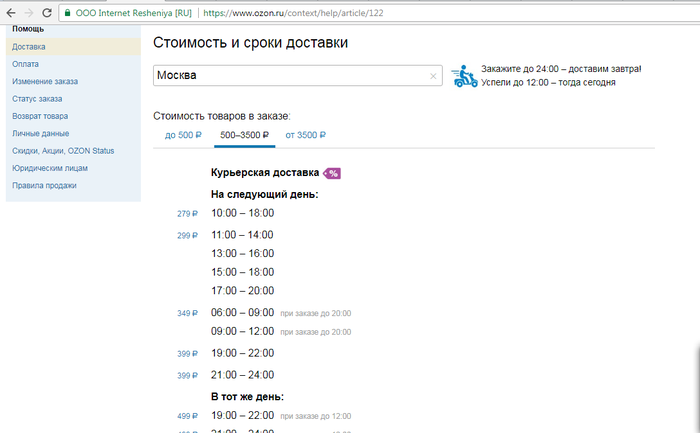Click the 'В тот же день:' heading

(247, 397)
